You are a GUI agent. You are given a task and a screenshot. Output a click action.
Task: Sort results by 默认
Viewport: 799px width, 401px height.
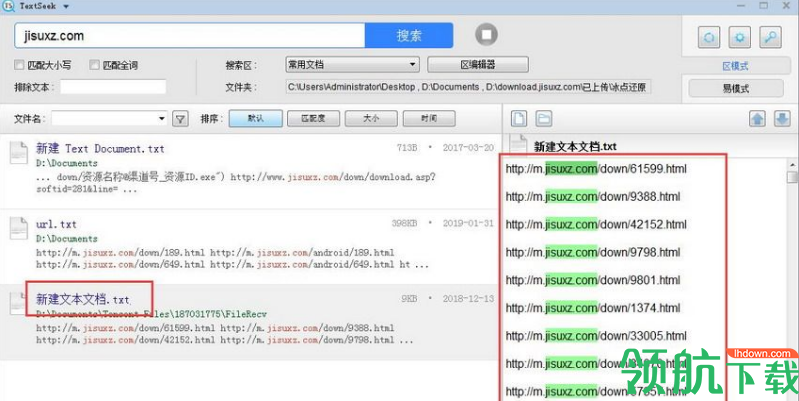pyautogui.click(x=255, y=118)
